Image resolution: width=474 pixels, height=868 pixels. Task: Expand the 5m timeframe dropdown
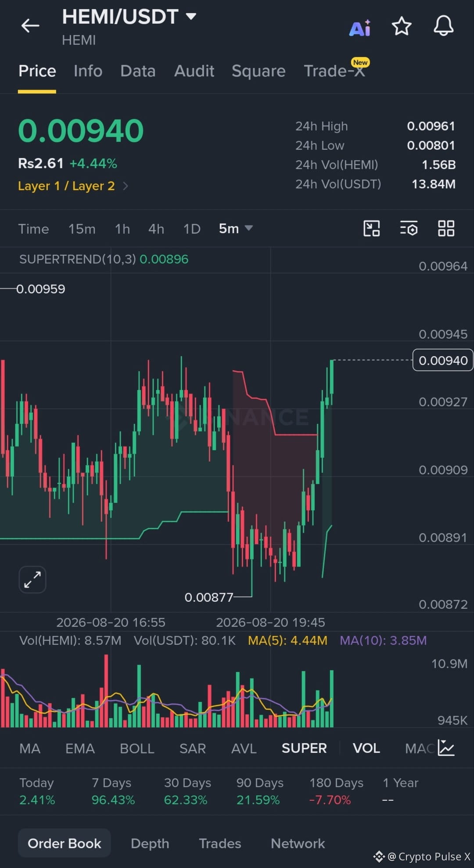[x=236, y=228]
